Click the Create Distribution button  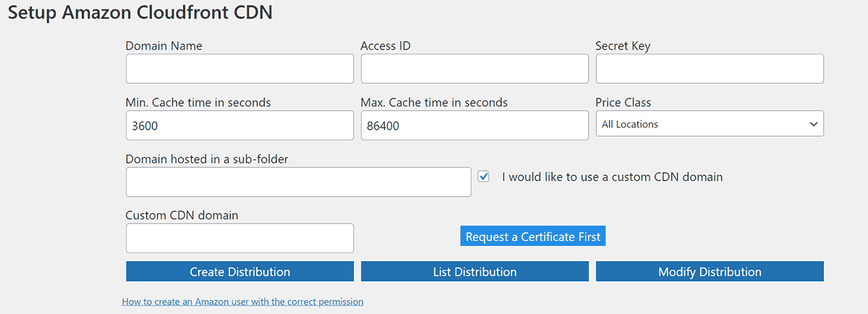[239, 272]
